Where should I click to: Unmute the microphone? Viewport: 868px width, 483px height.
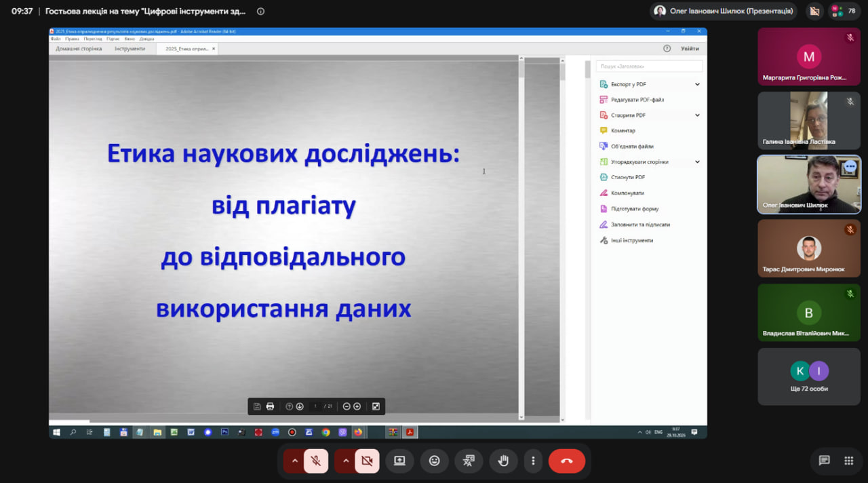pos(315,461)
